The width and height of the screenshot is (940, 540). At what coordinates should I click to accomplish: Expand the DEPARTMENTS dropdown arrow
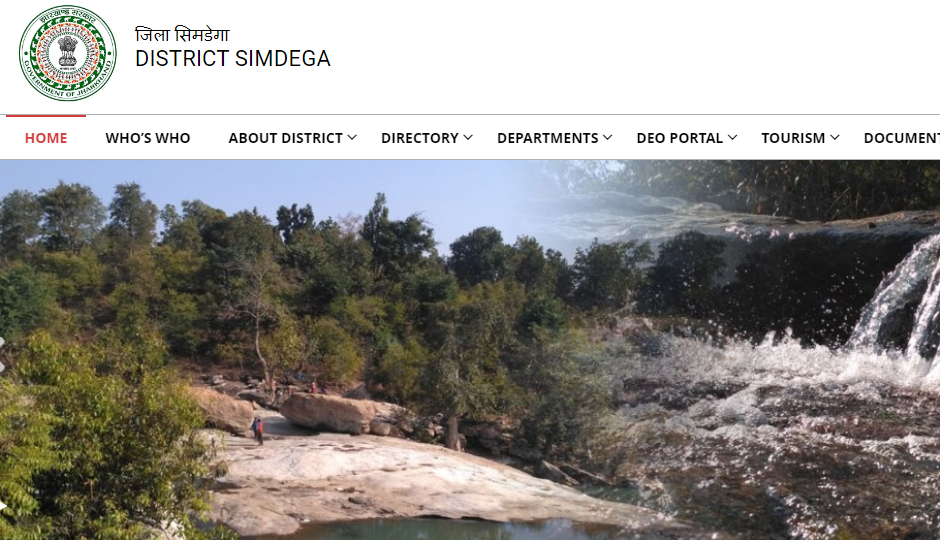tap(608, 137)
